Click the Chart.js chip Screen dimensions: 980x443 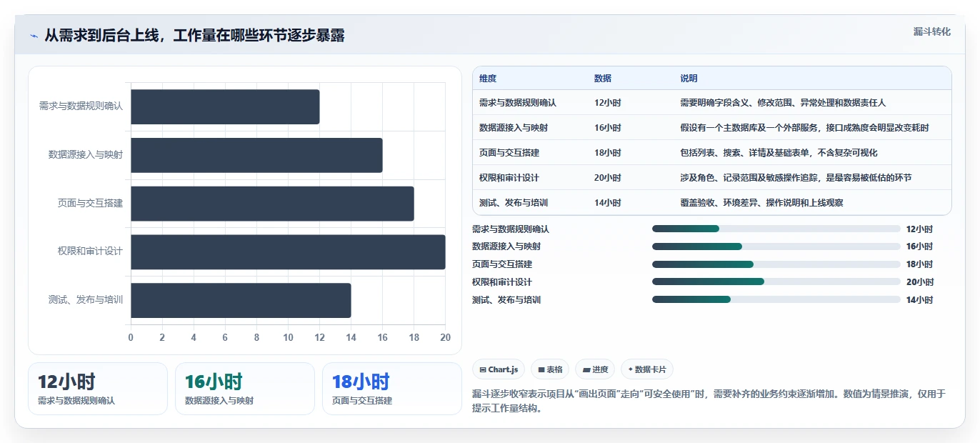(499, 369)
